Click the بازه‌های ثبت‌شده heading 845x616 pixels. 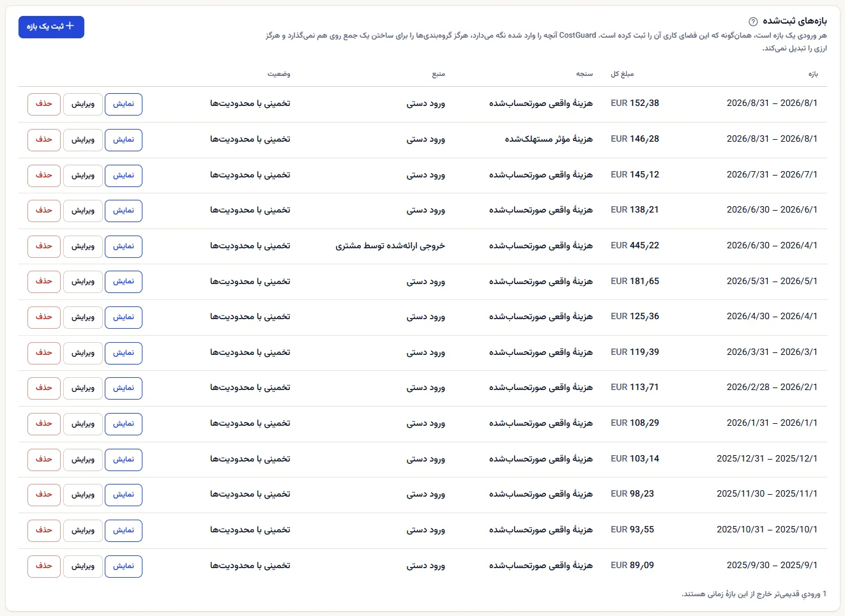pos(795,21)
